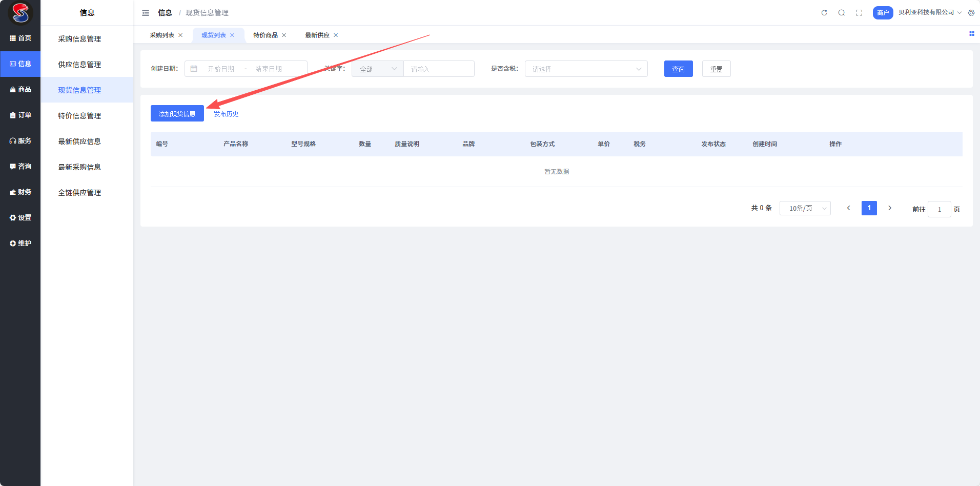Click the 添加现货信息 button
This screenshot has height=486, width=980.
pos(177,113)
